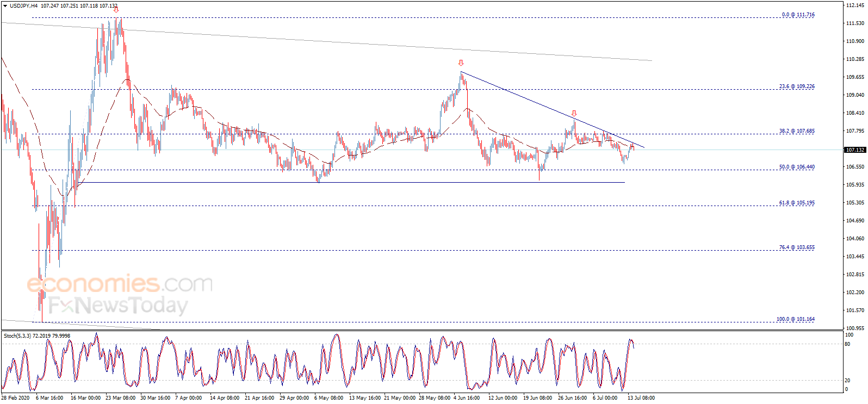Click the red arrow marker above March peak
This screenshot has height=404, width=868.
tap(116, 9)
